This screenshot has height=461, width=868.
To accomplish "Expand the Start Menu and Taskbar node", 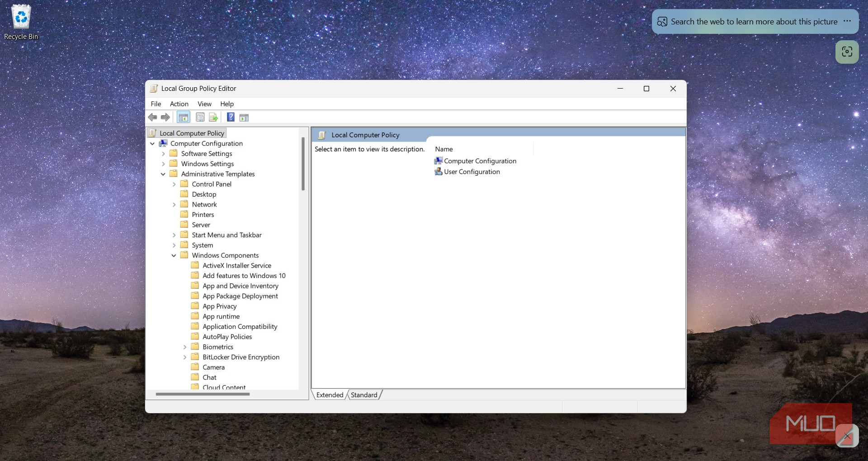I will tap(174, 235).
